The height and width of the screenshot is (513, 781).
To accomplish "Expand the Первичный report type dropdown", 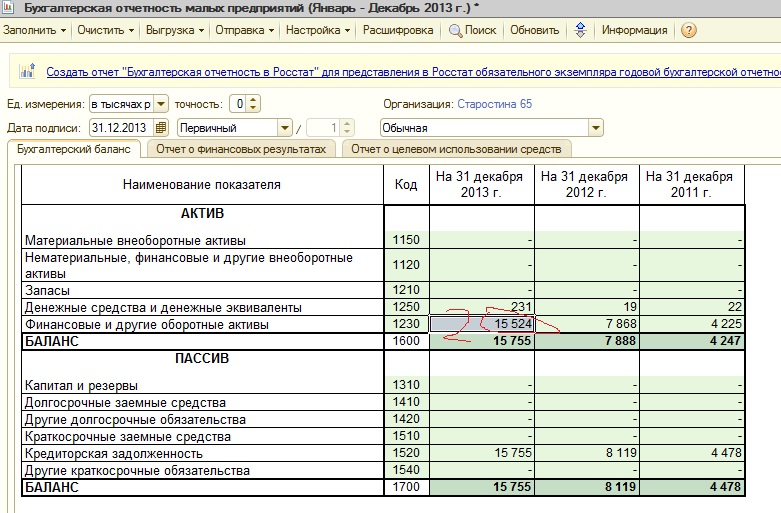I will (284, 128).
